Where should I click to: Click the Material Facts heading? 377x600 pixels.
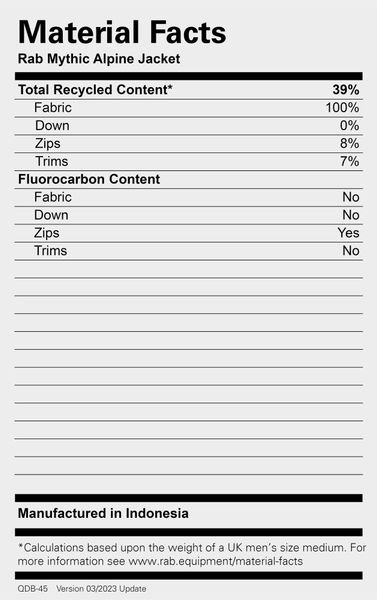coord(122,33)
